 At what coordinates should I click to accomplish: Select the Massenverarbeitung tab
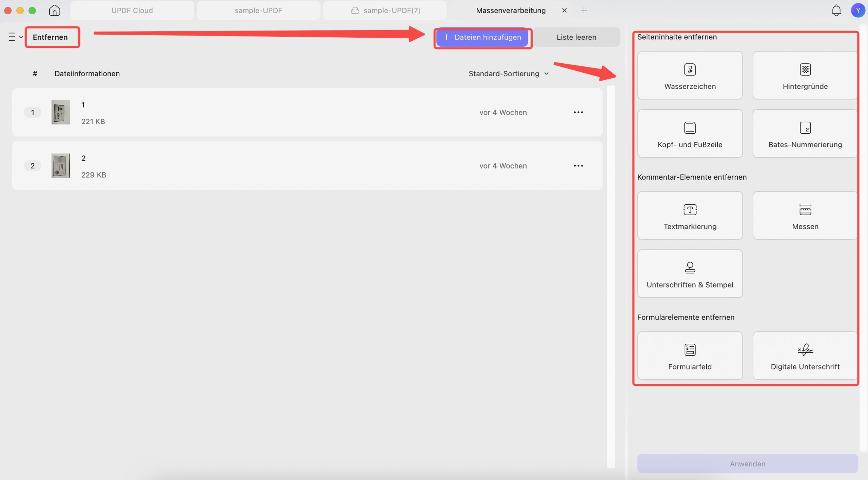[x=511, y=11]
